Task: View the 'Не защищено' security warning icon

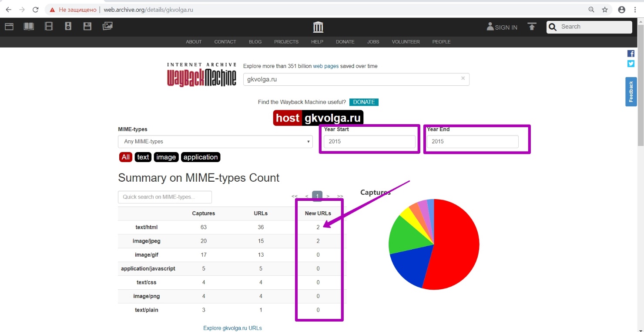Action: click(53, 10)
